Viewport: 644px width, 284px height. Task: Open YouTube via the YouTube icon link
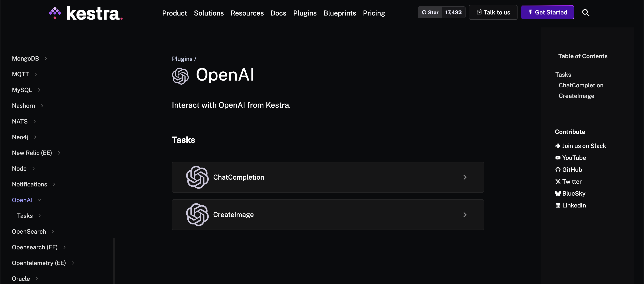pyautogui.click(x=558, y=158)
